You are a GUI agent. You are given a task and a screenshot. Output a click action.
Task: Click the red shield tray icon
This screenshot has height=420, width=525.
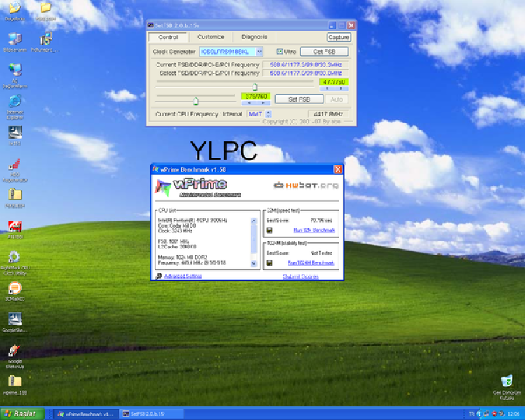coord(494,414)
